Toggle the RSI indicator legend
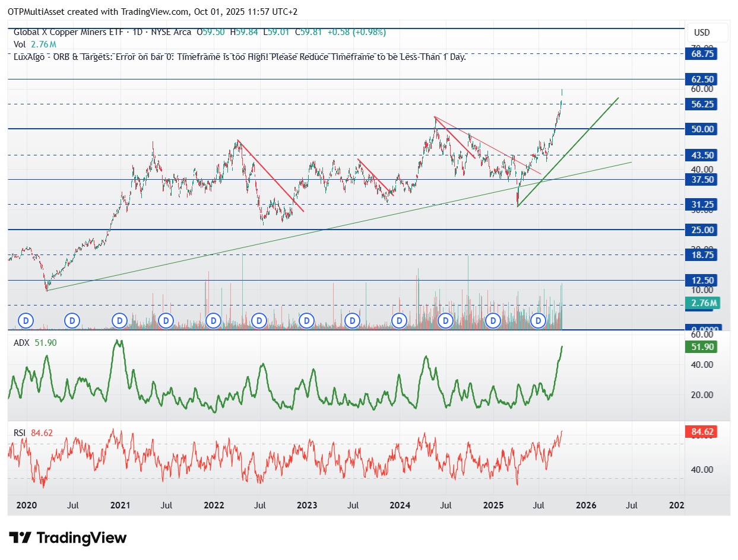 (x=21, y=434)
